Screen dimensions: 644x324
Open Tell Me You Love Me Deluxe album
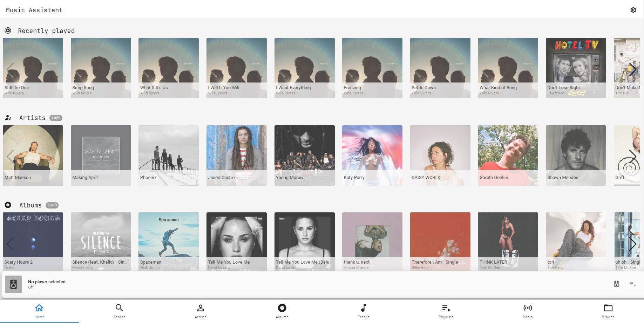click(305, 242)
